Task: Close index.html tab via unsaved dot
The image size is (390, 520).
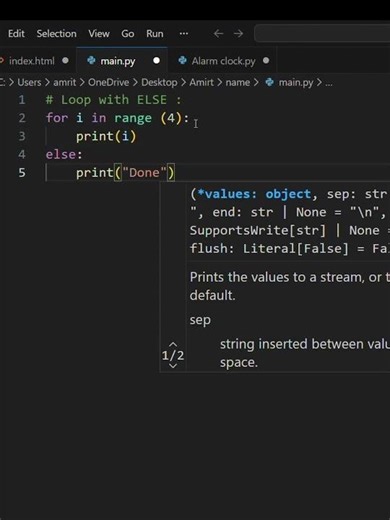Action: tap(65, 61)
